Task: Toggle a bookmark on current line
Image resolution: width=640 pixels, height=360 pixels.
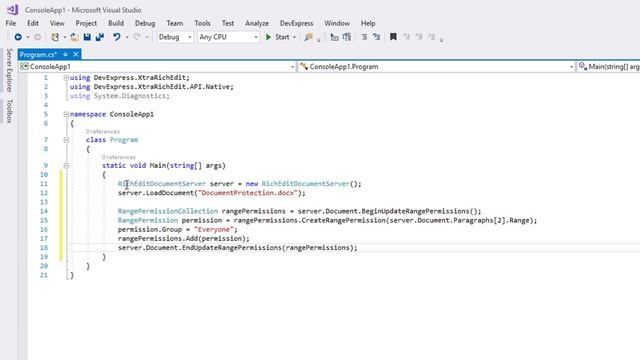Action: 393,37
